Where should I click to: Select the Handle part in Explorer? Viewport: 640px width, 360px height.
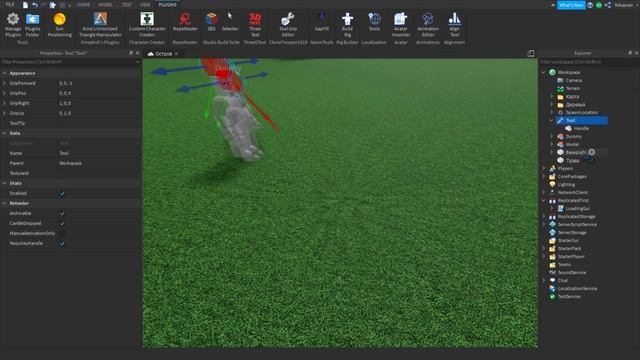point(581,128)
